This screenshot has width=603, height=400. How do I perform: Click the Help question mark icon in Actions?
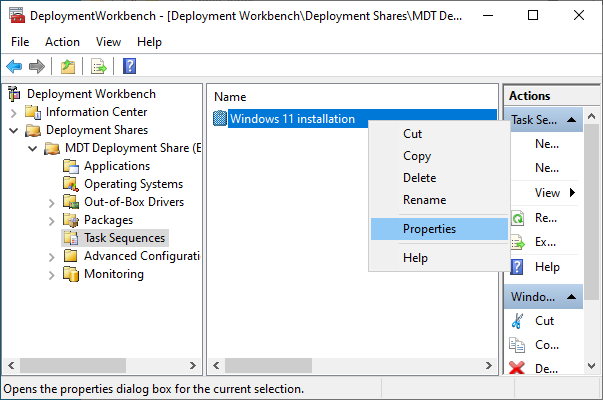click(x=517, y=267)
